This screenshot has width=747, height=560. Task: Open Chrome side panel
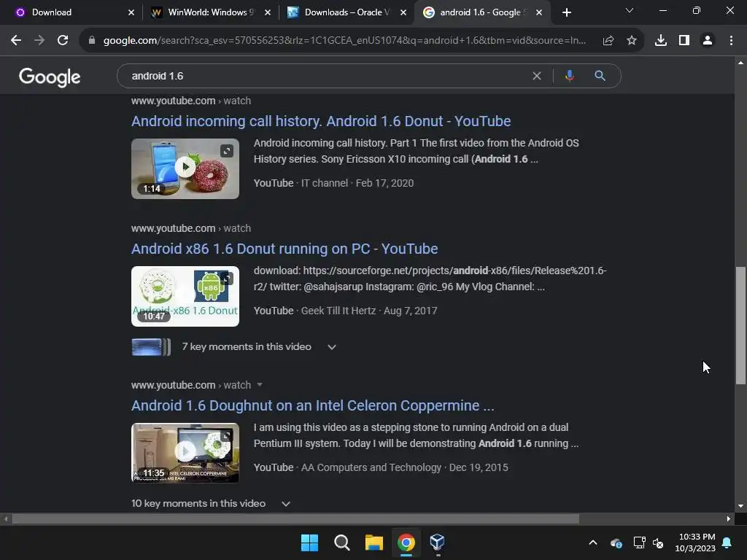click(684, 41)
